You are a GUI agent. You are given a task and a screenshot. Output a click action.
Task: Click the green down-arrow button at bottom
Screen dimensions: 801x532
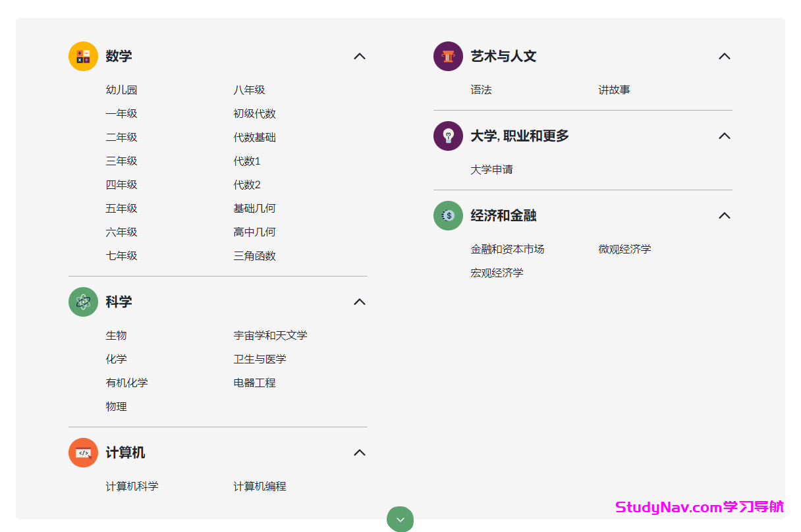point(400,519)
